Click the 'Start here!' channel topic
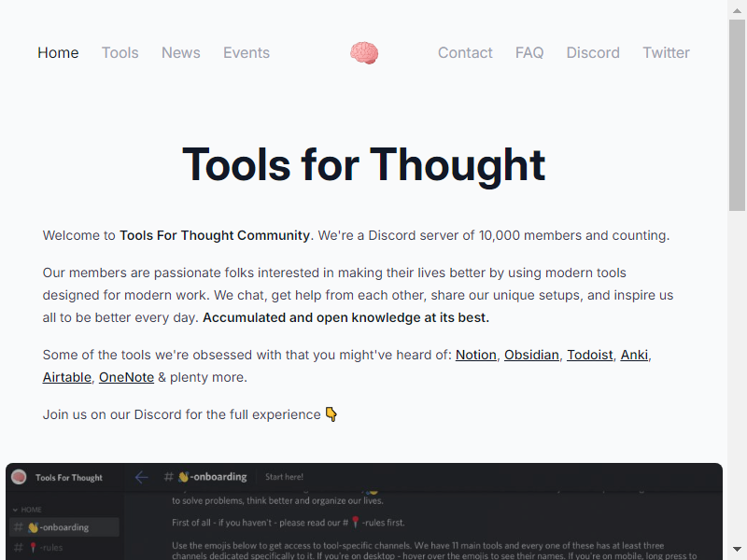The height and width of the screenshot is (560, 747). pyautogui.click(x=284, y=477)
